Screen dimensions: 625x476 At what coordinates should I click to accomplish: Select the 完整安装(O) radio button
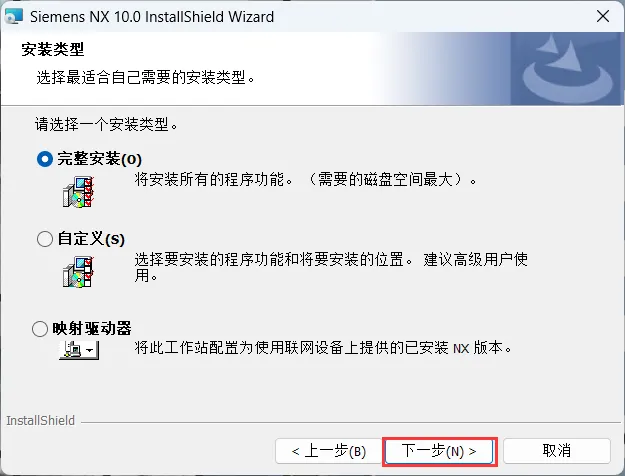coord(45,159)
